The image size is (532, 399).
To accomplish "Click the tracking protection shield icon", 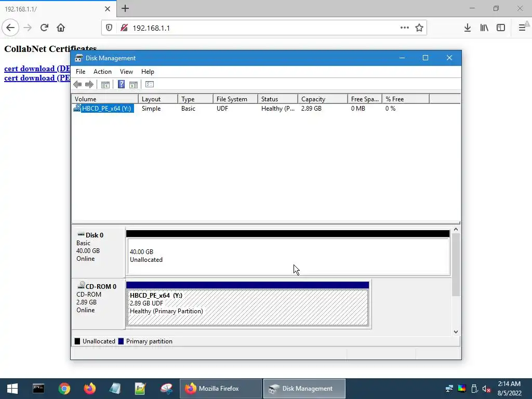I will pyautogui.click(x=109, y=28).
